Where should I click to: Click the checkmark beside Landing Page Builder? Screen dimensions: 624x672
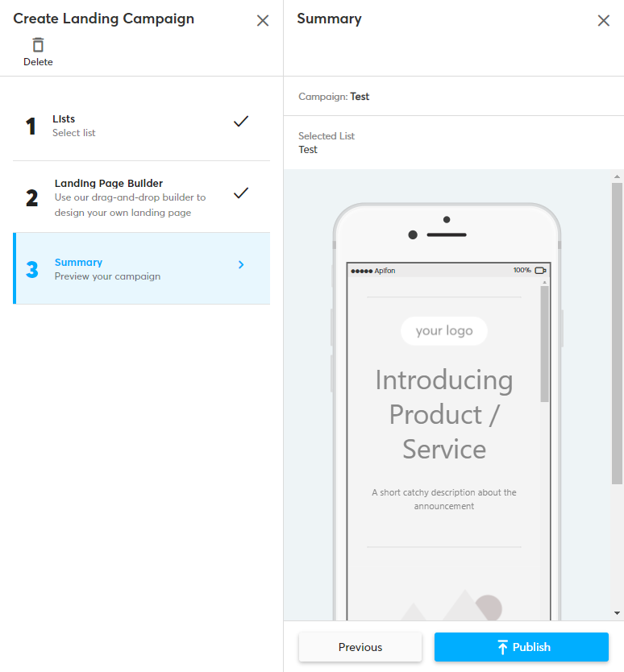click(x=240, y=193)
